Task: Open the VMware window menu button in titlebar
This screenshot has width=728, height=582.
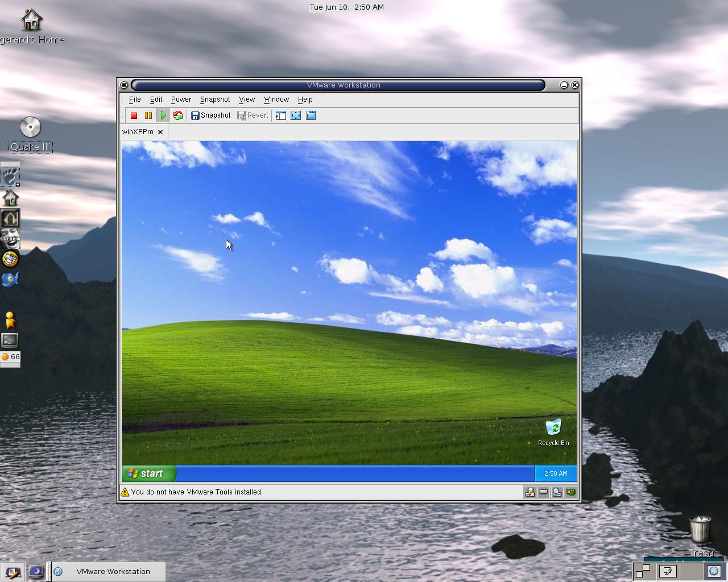Action: tap(123, 85)
